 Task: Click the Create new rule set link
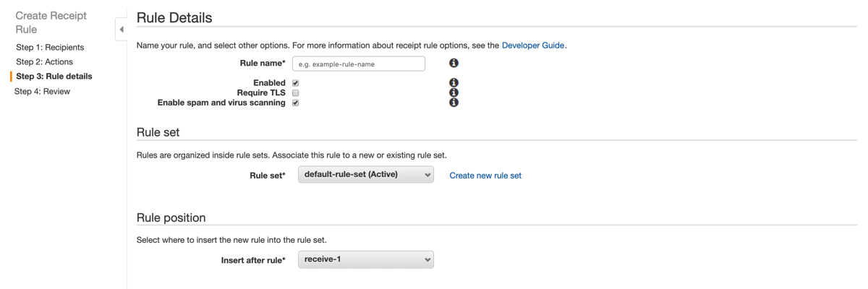tap(485, 176)
